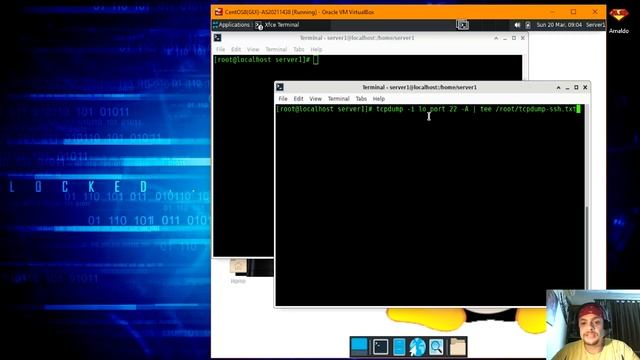
Task: Open Help menu in the background terminal
Action: coord(316,49)
